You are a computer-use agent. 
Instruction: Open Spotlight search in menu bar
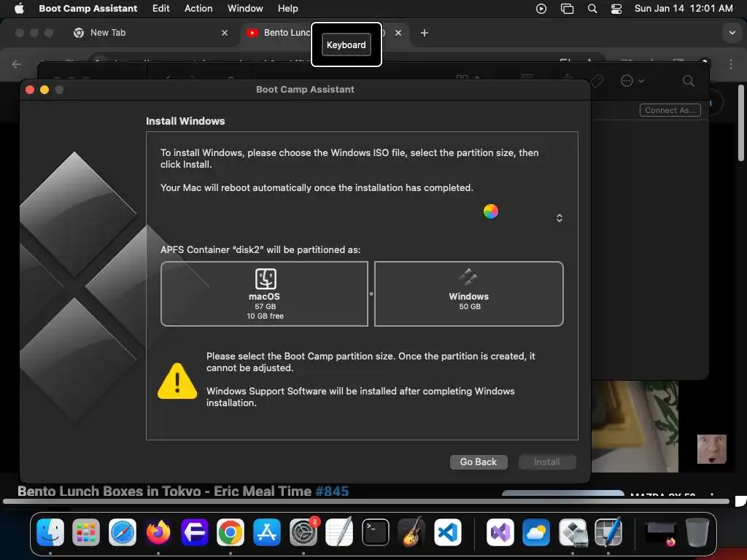(x=592, y=8)
